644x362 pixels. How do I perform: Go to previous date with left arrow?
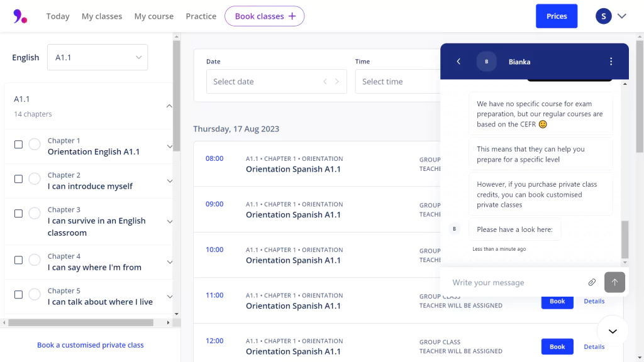coord(325,81)
